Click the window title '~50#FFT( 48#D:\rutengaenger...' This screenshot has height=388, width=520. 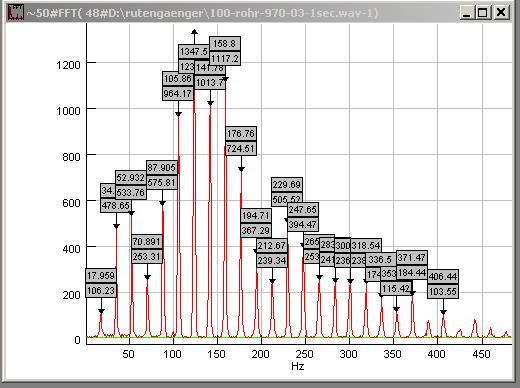tap(202, 13)
